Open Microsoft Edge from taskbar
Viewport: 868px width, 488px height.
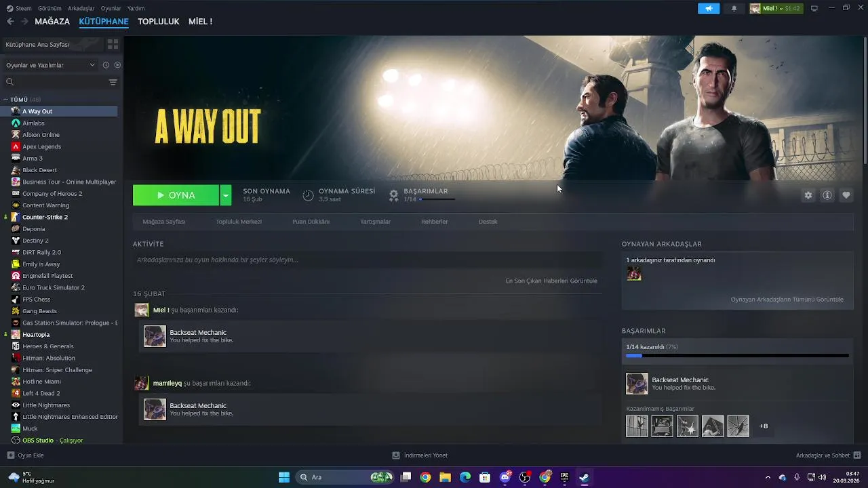click(x=465, y=477)
